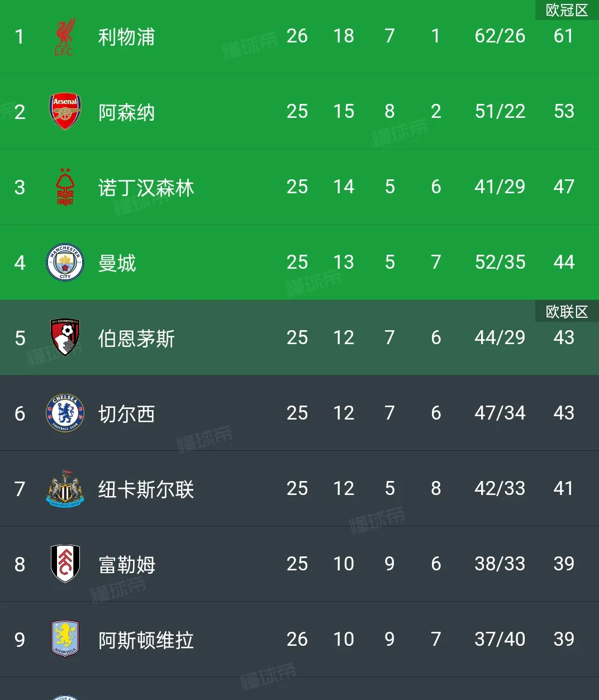Open team page for 诺丁汉森林
Screen dimensions: 599x700
point(146,188)
